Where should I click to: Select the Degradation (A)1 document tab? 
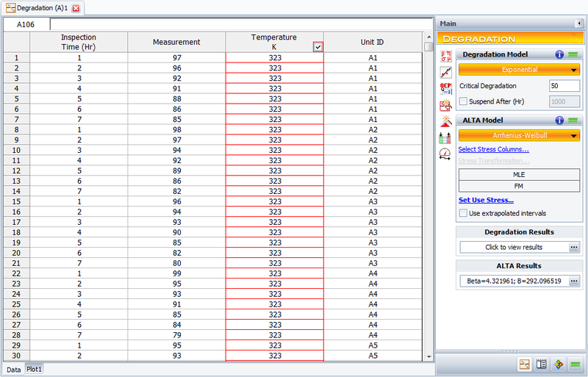point(41,7)
